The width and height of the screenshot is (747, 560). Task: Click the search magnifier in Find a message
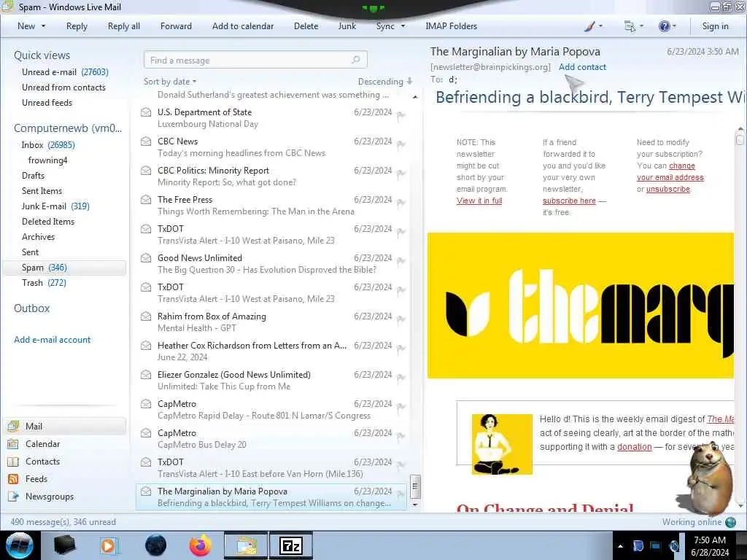355,60
